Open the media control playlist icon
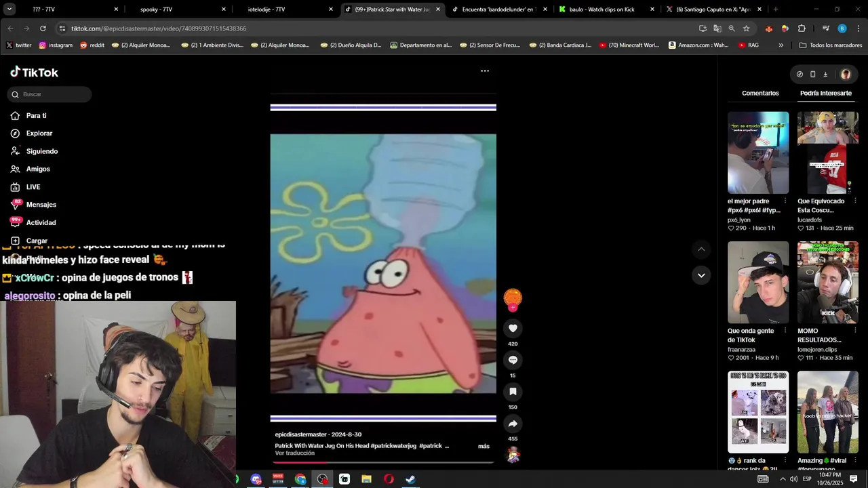Screen dimensions: 868x488 825,28
